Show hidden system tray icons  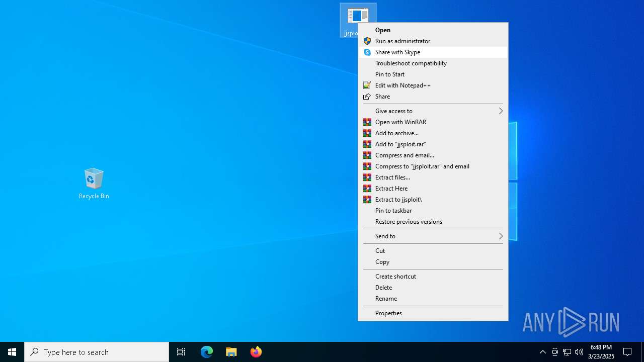[543, 352]
